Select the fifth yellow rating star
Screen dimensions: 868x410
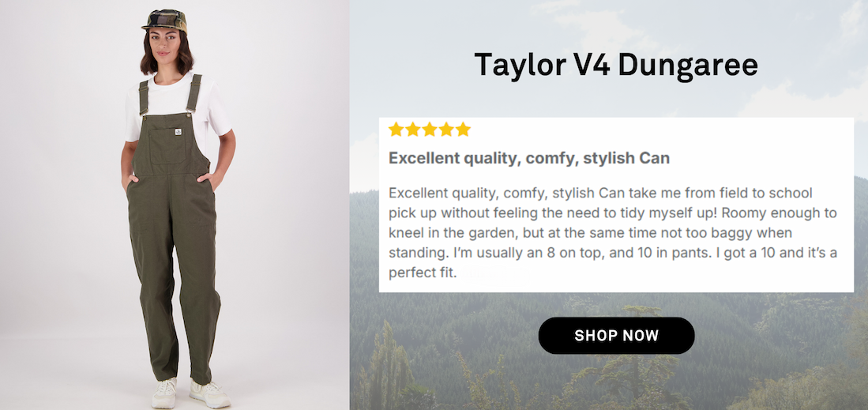pyautogui.click(x=463, y=130)
